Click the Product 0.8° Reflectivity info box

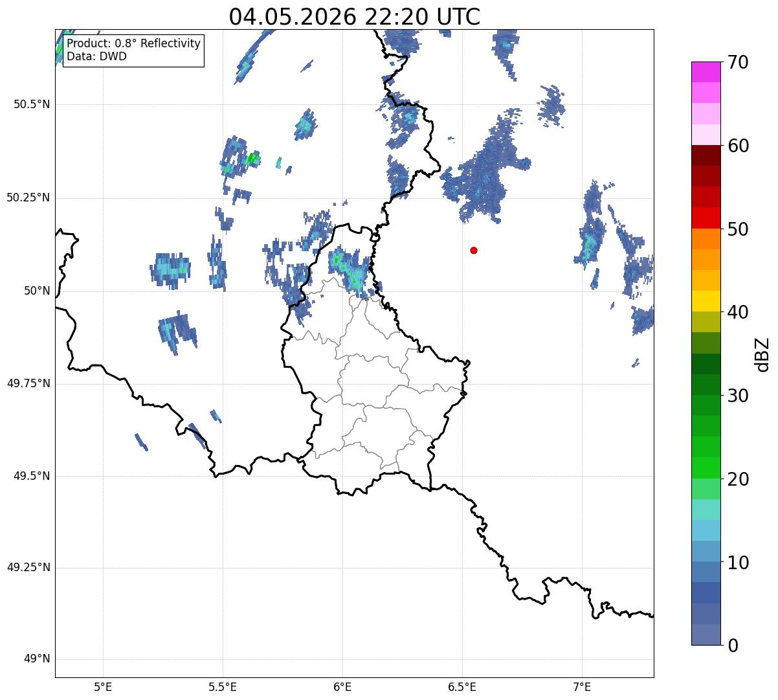pyautogui.click(x=133, y=51)
